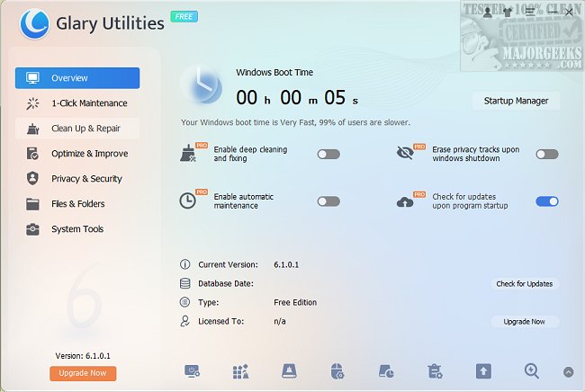The height and width of the screenshot is (392, 585).
Task: Open the mouse context menu manager icon
Action: (338, 370)
